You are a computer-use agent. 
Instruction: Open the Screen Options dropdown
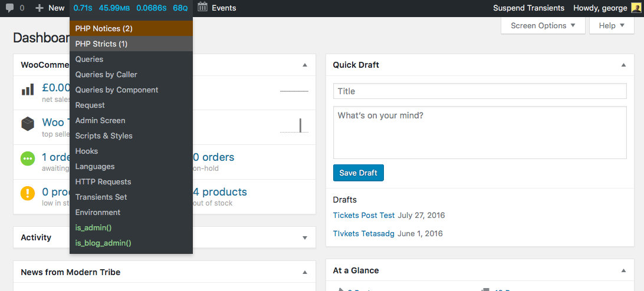coord(543,25)
